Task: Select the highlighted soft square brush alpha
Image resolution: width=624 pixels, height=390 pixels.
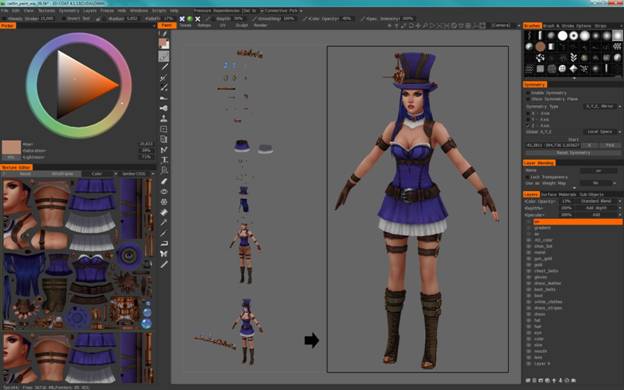Action: (617, 36)
